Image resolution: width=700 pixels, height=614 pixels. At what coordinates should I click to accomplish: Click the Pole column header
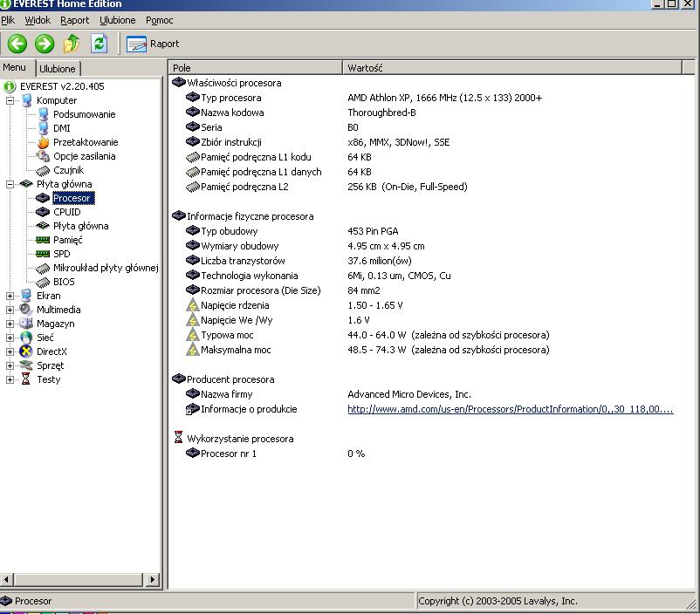pos(256,68)
